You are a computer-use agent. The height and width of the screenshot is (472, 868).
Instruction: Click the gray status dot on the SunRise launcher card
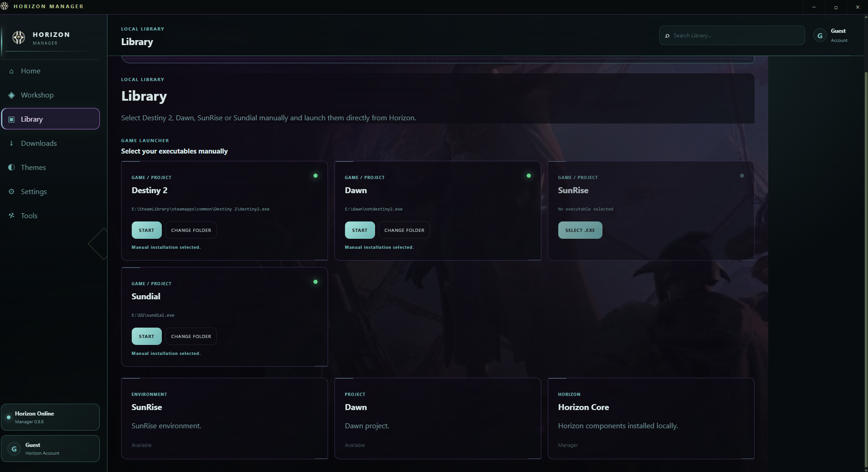click(742, 176)
